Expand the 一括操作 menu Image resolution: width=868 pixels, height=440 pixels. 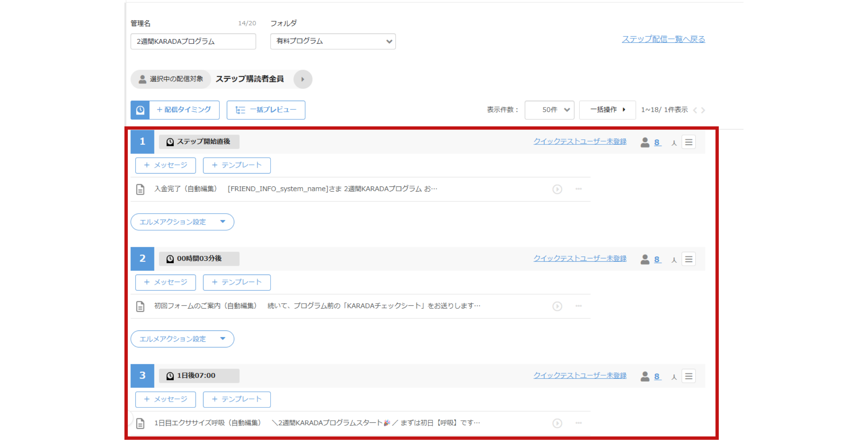click(607, 110)
